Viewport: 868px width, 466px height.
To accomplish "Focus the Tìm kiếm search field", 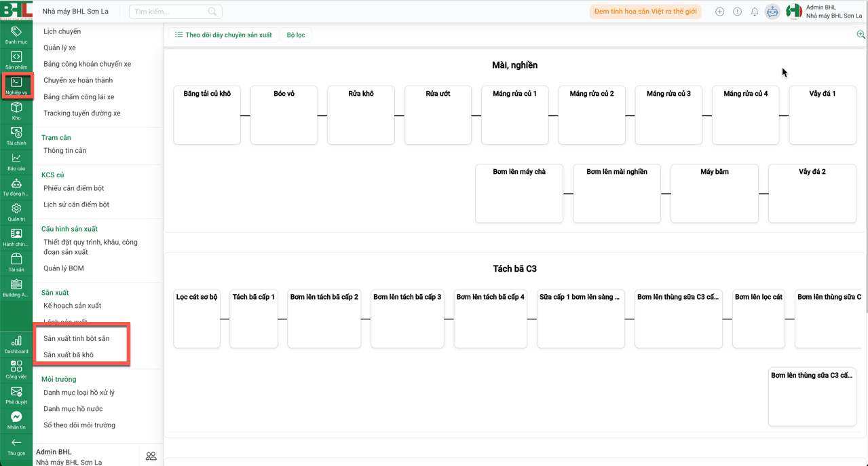I will click(x=176, y=12).
